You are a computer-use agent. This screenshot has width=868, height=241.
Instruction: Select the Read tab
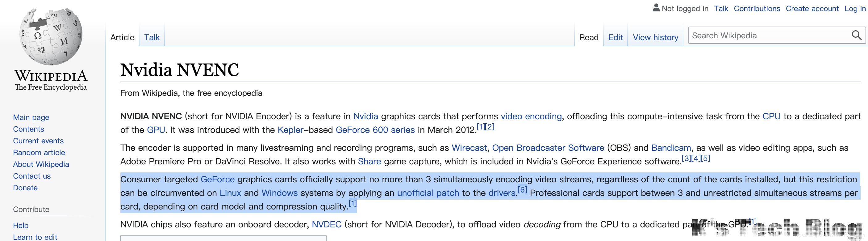coord(589,37)
